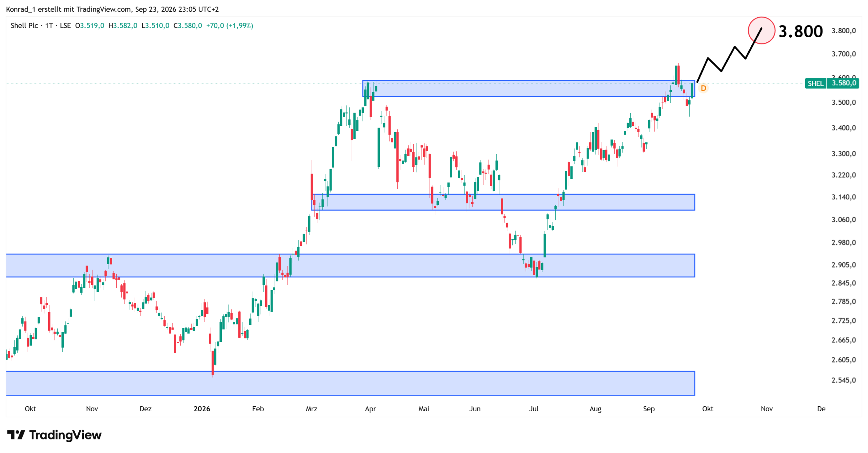Click the orange D dividend marker
868x453 pixels.
pos(703,88)
